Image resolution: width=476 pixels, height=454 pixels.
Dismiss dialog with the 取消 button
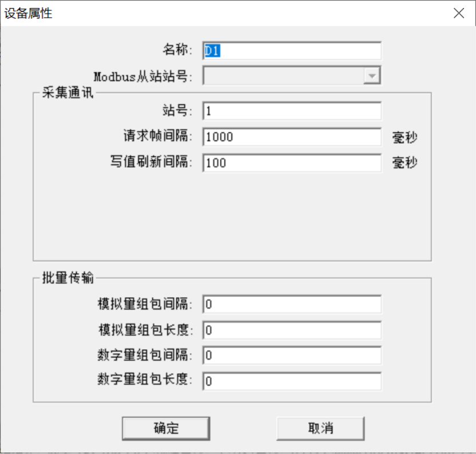click(x=321, y=428)
